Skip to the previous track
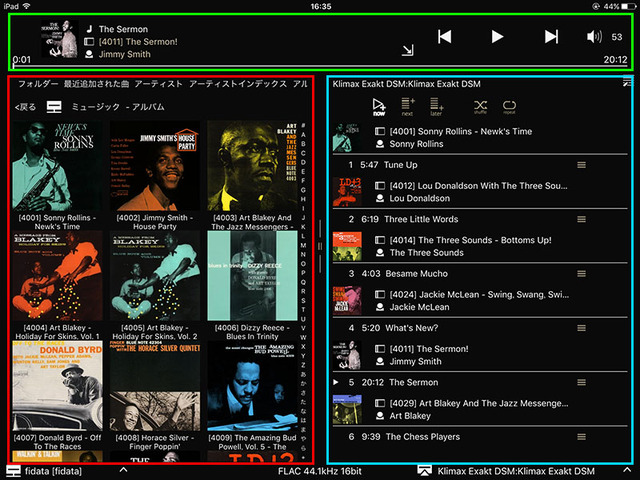 pos(445,37)
